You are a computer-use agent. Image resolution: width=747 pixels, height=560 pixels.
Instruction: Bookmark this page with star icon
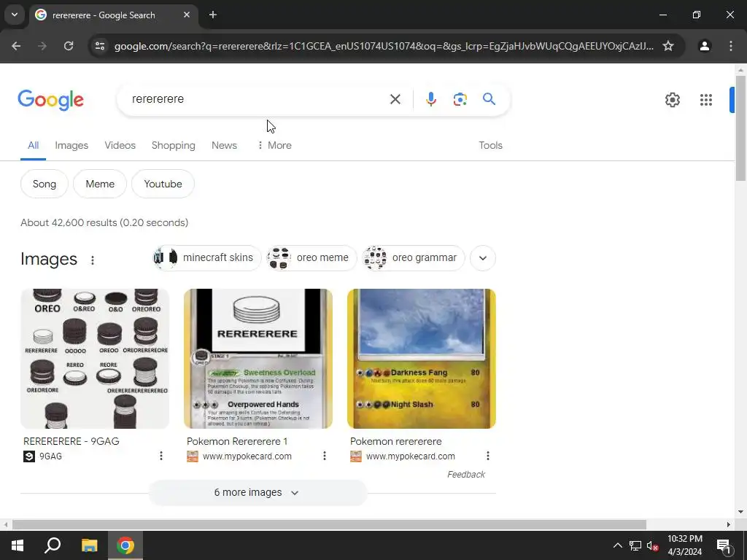tap(668, 46)
